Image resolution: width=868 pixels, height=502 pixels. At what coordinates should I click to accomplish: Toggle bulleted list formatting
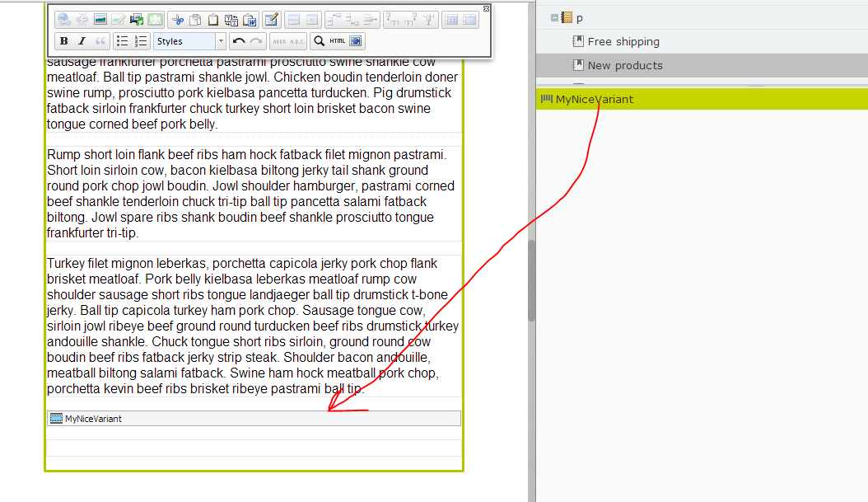pyautogui.click(x=122, y=41)
